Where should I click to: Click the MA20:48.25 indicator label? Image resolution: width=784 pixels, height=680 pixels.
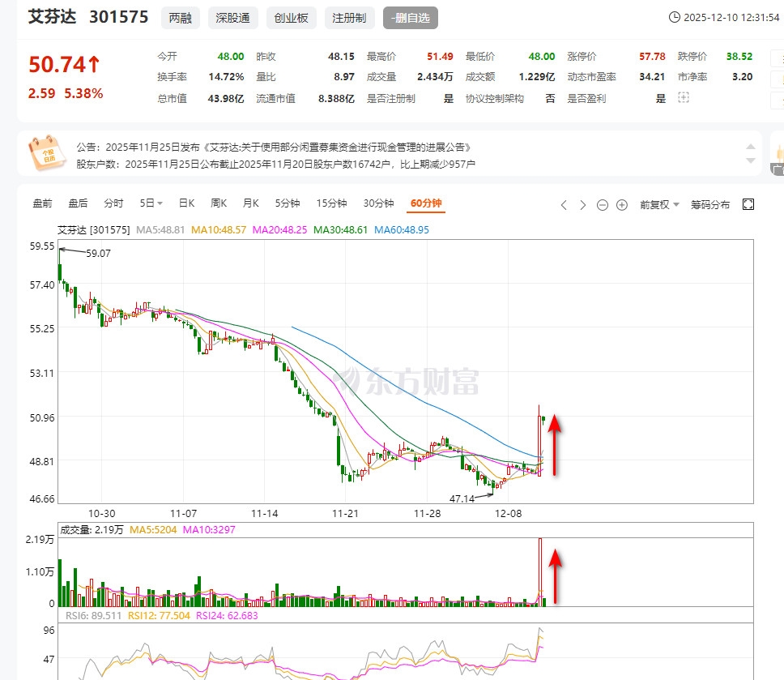[279, 229]
